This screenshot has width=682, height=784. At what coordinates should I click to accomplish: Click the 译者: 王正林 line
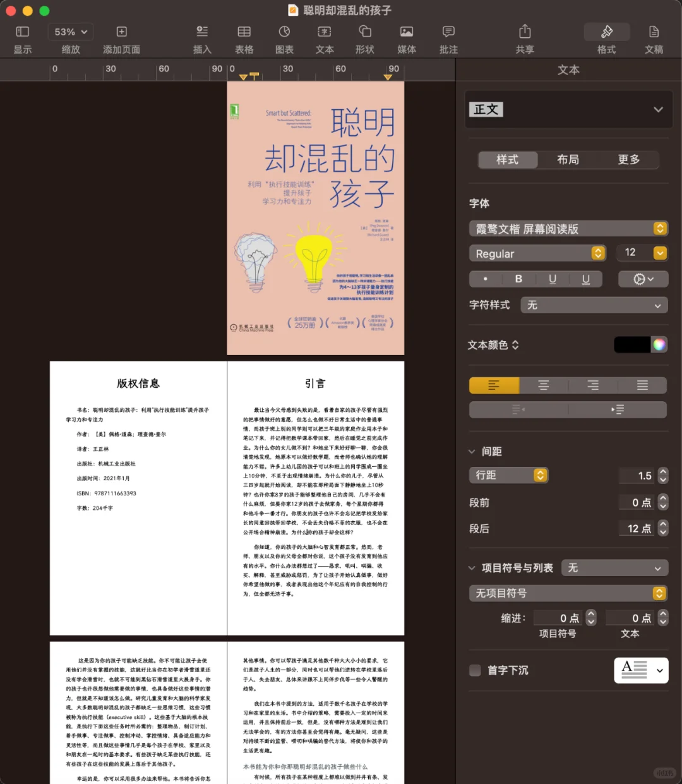[x=93, y=449]
